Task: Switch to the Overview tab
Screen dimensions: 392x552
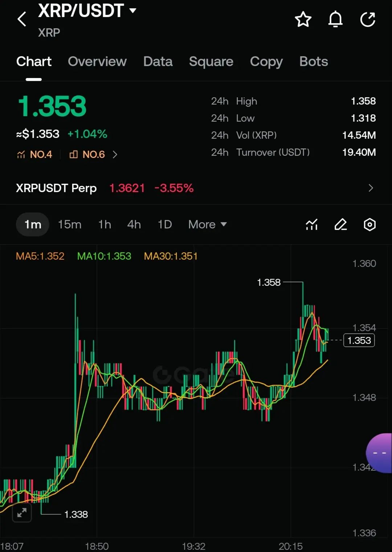Action: pos(97,61)
